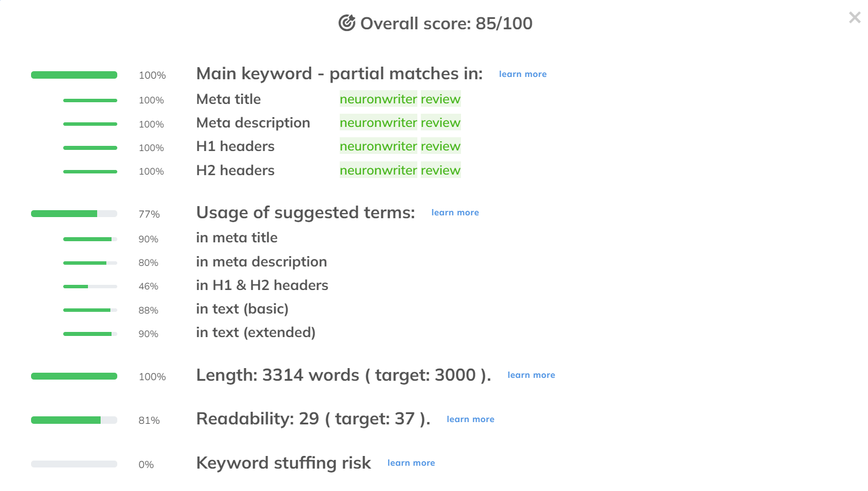The image size is (868, 491).
Task: Click the Readability score text
Action: click(x=313, y=419)
